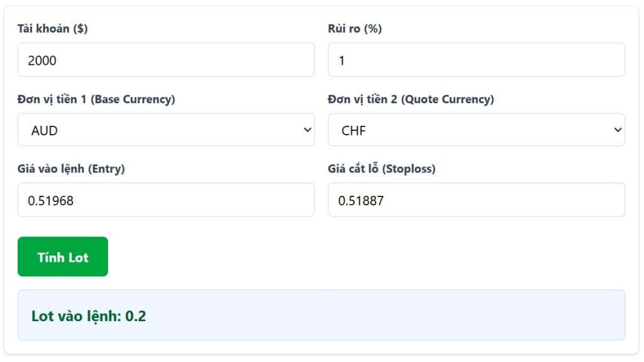Click the Tài khoản ($) label
644x362 pixels.
coord(53,28)
